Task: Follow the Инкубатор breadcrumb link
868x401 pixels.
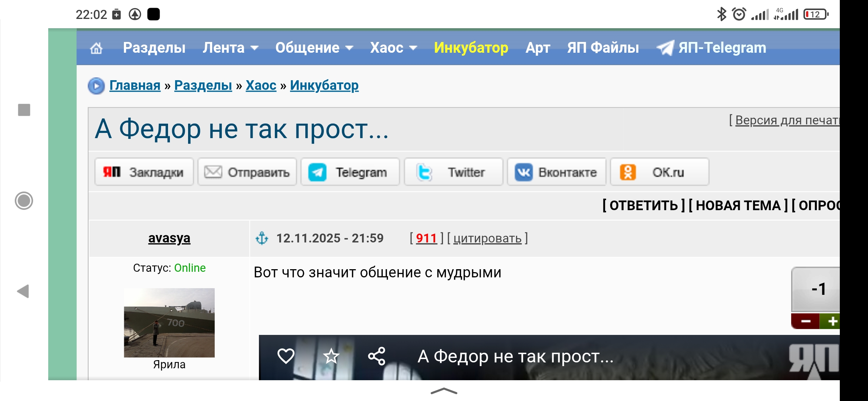Action: tap(324, 85)
